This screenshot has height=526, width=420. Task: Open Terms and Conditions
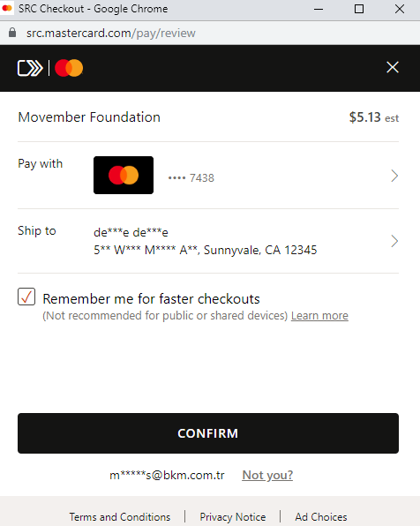coord(120,516)
